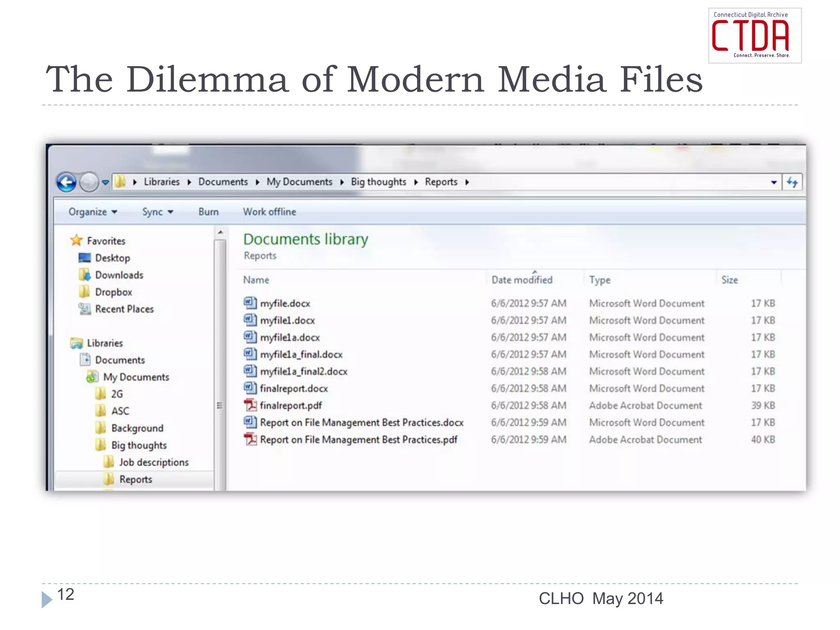Click the CTDA logo on the slide

pyautogui.click(x=755, y=35)
